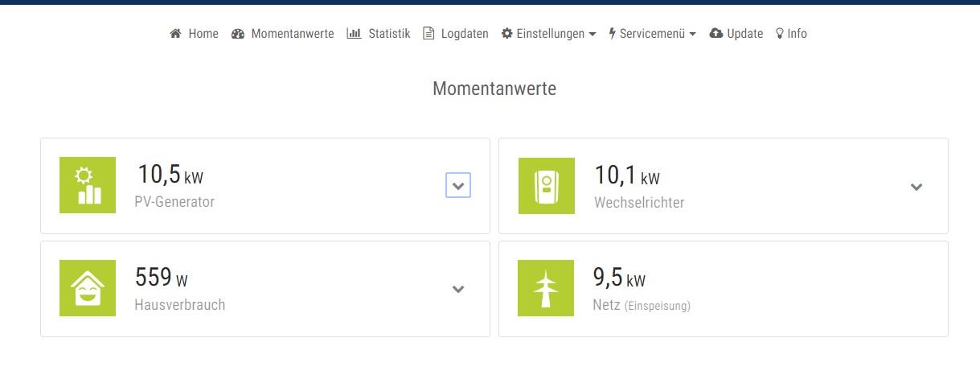This screenshot has height=371, width=980.
Task: Expand the Wechselrichter details chevron
Action: 916,187
